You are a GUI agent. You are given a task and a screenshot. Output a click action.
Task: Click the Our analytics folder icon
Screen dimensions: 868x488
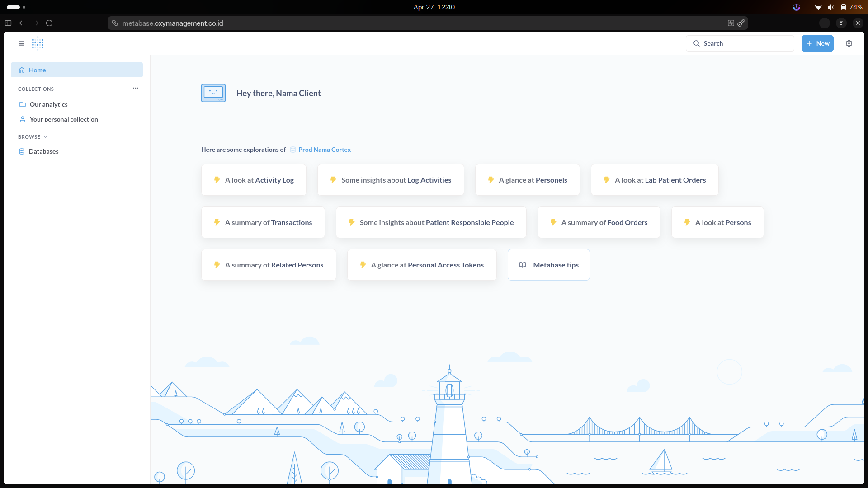click(23, 104)
